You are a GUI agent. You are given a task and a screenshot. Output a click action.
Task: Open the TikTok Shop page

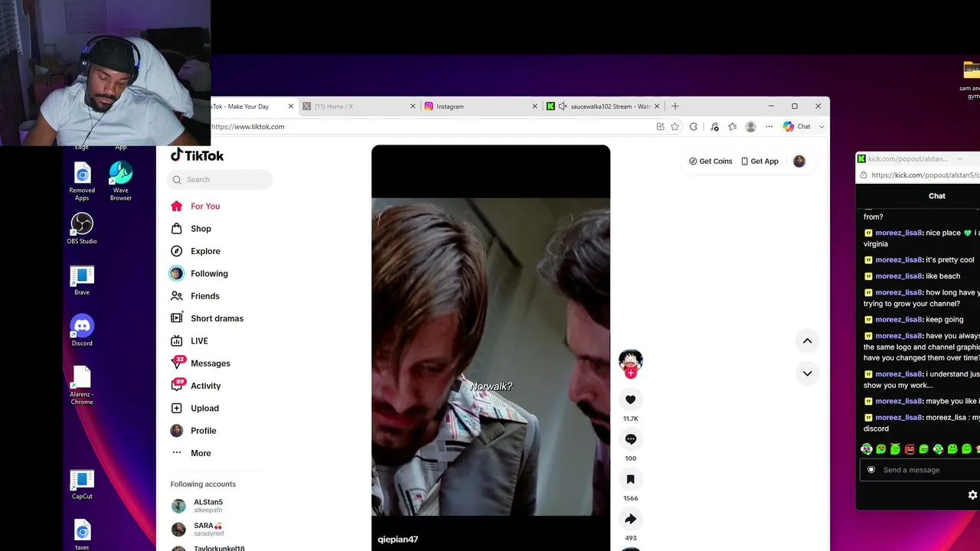point(191,229)
